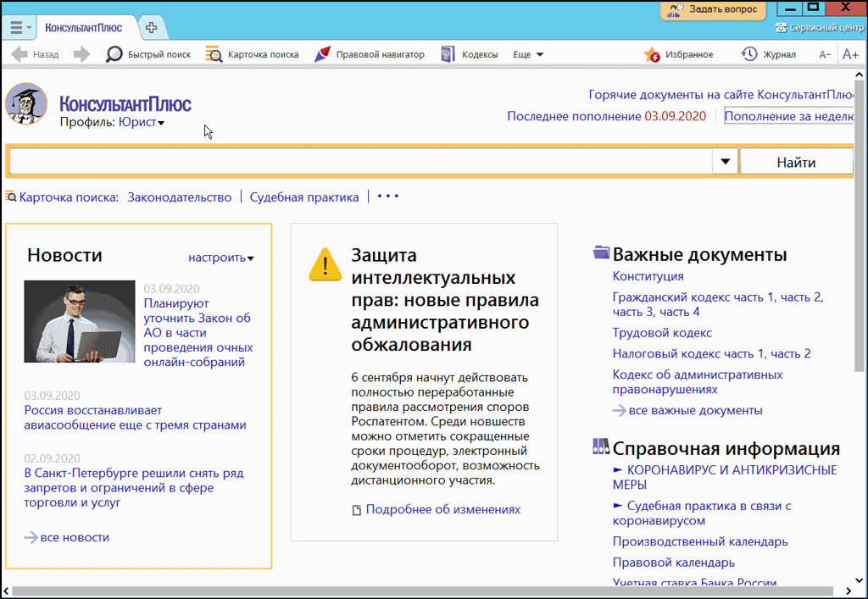Click scroll-right arrow of horizontal scrollbar
Image resolution: width=868 pixels, height=599 pixels.
pyautogui.click(x=849, y=592)
